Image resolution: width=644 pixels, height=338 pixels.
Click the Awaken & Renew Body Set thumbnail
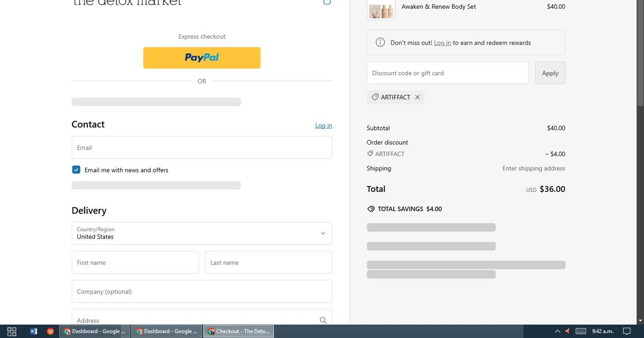(381, 9)
